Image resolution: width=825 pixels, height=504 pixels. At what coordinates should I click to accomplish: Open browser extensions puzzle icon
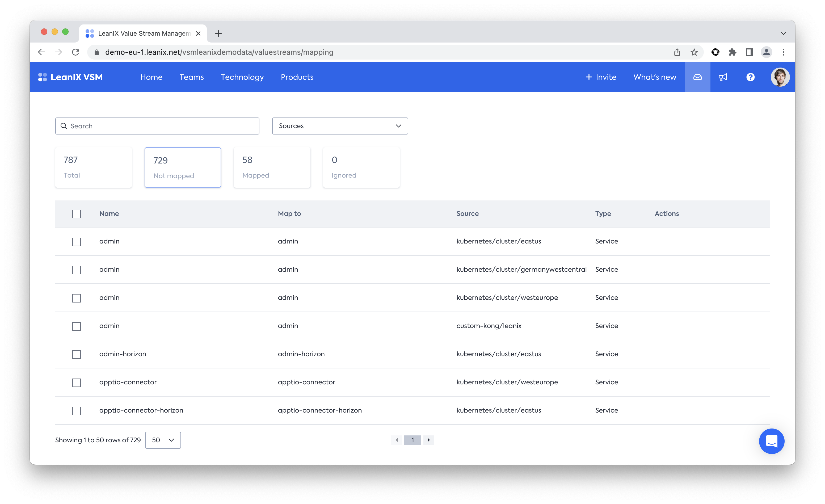[732, 52]
